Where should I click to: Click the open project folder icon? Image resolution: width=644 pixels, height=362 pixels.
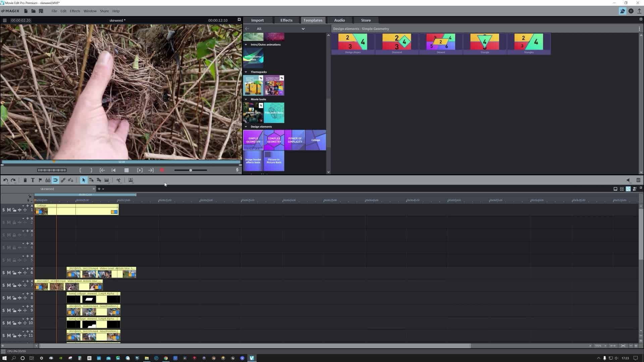tap(33, 11)
